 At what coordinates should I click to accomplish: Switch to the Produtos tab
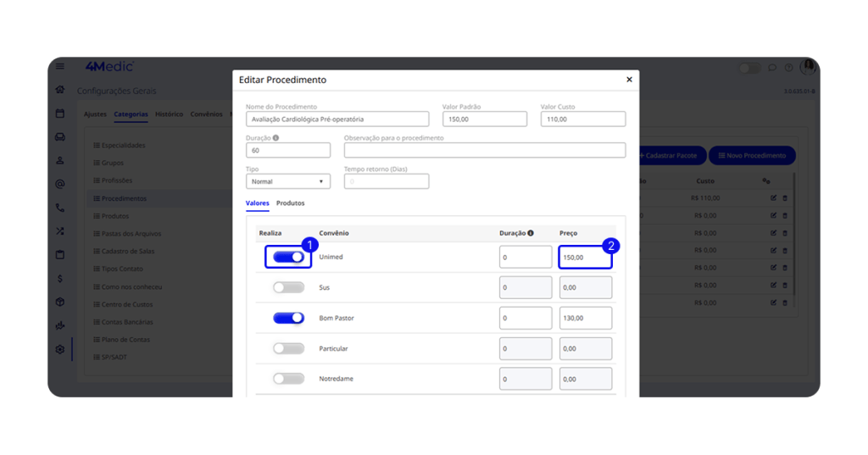291,203
